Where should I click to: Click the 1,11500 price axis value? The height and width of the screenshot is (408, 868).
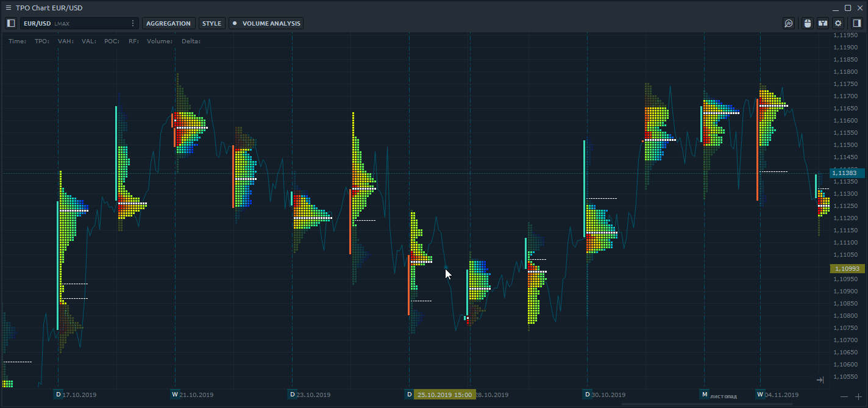pyautogui.click(x=847, y=145)
